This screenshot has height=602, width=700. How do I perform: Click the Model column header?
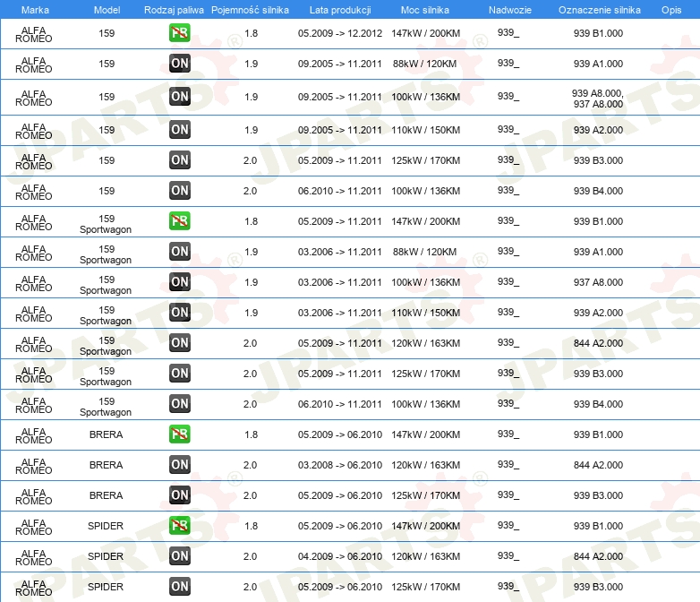(107, 10)
